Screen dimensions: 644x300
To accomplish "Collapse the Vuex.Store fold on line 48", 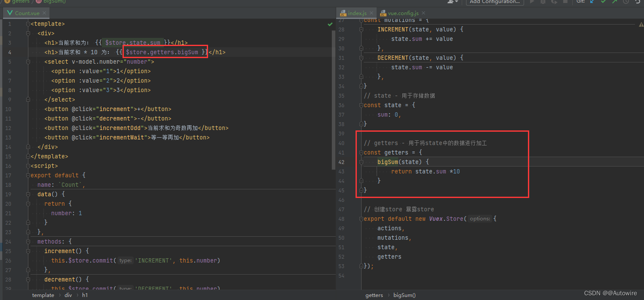I will [x=362, y=219].
